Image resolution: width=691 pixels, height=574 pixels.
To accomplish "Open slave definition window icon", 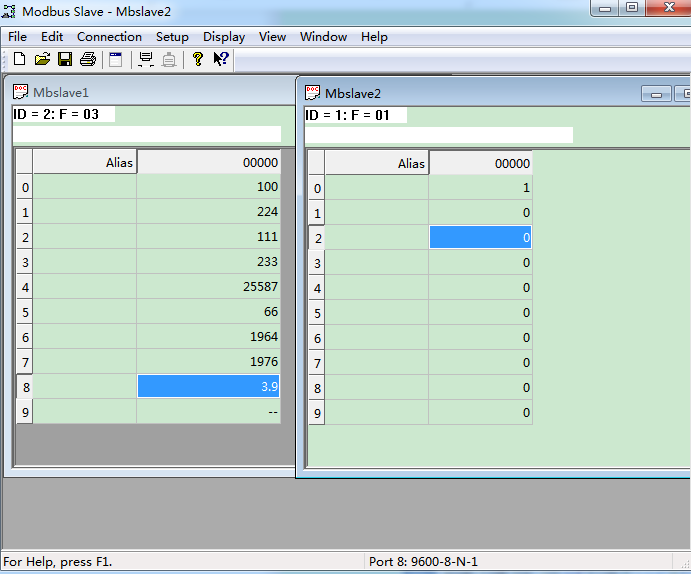I will pyautogui.click(x=116, y=59).
